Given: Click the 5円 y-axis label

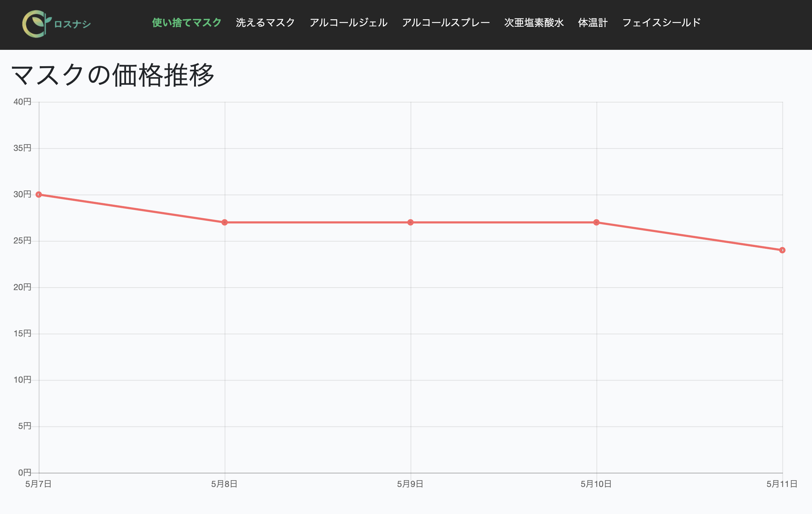Looking at the screenshot, I should [x=25, y=426].
